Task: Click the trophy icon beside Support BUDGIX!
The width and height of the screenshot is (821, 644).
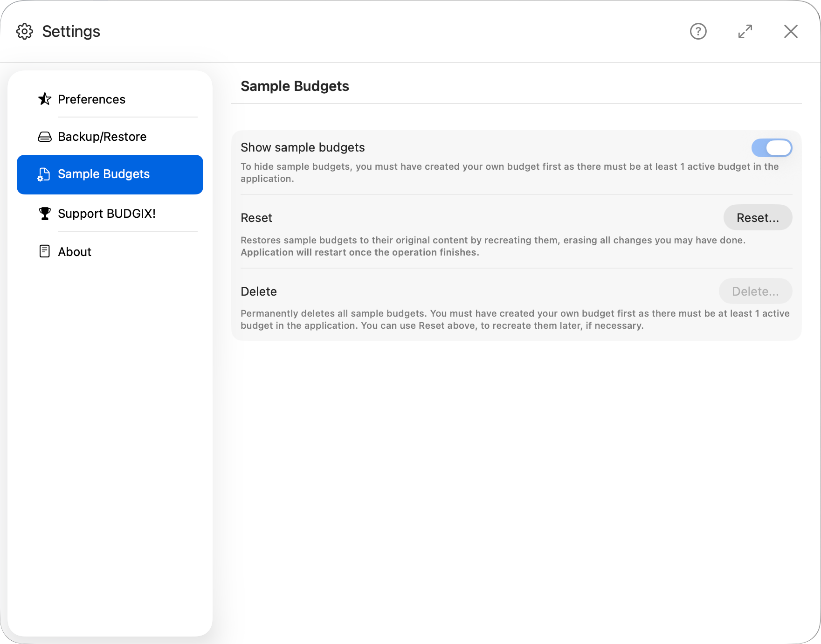Action: click(x=44, y=214)
